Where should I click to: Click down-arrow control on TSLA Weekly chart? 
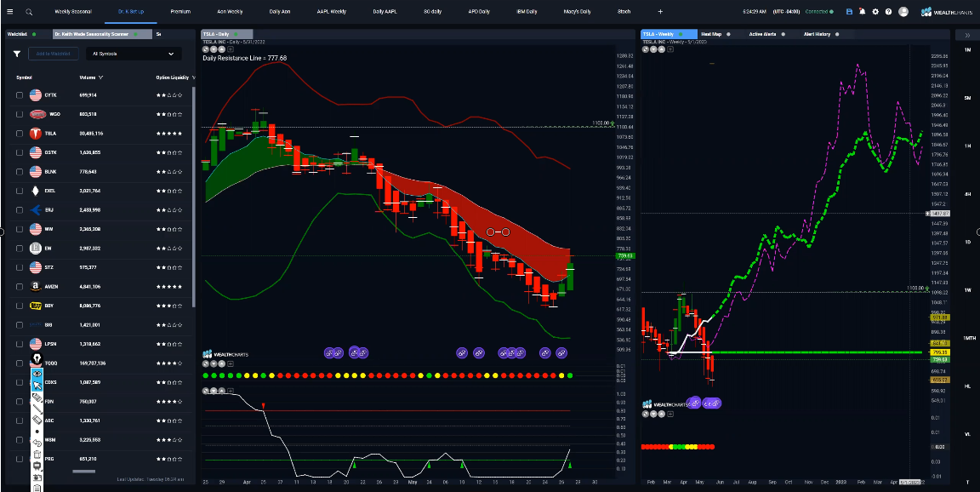click(653, 49)
